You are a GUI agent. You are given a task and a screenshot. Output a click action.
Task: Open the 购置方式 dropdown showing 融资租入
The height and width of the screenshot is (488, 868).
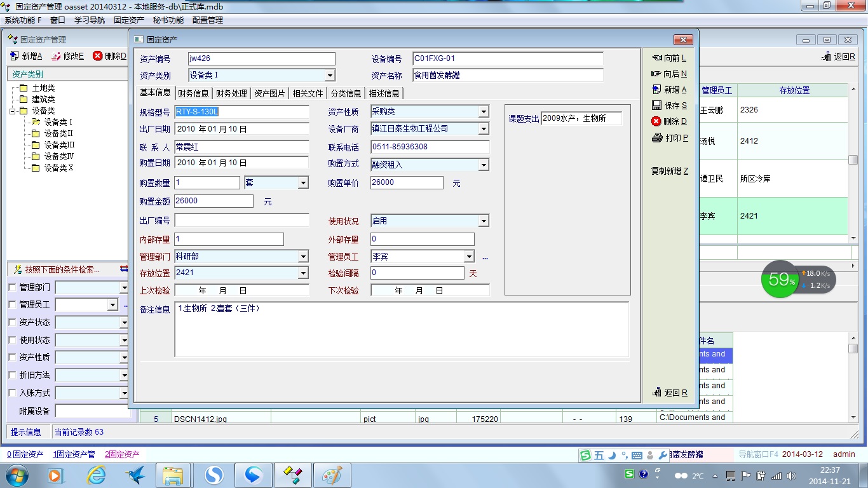(484, 165)
